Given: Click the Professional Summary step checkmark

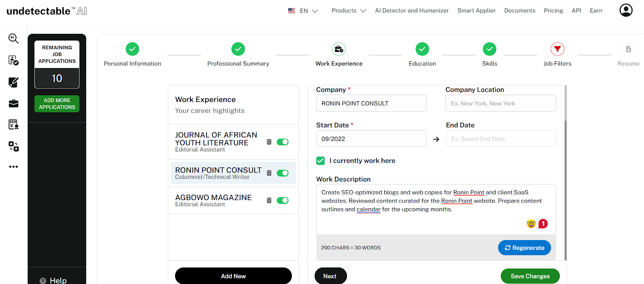Looking at the screenshot, I should coord(238,49).
